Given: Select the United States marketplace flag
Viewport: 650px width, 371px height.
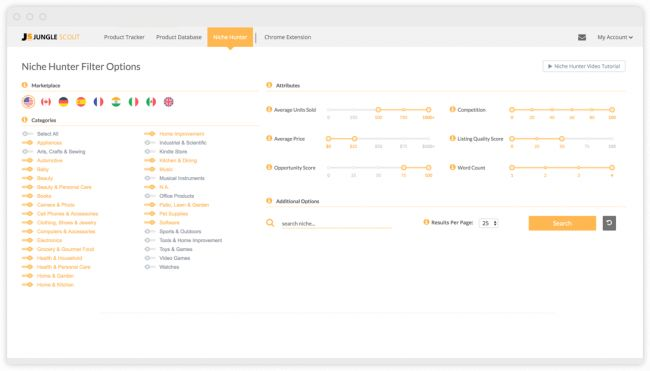Looking at the screenshot, I should 28,102.
